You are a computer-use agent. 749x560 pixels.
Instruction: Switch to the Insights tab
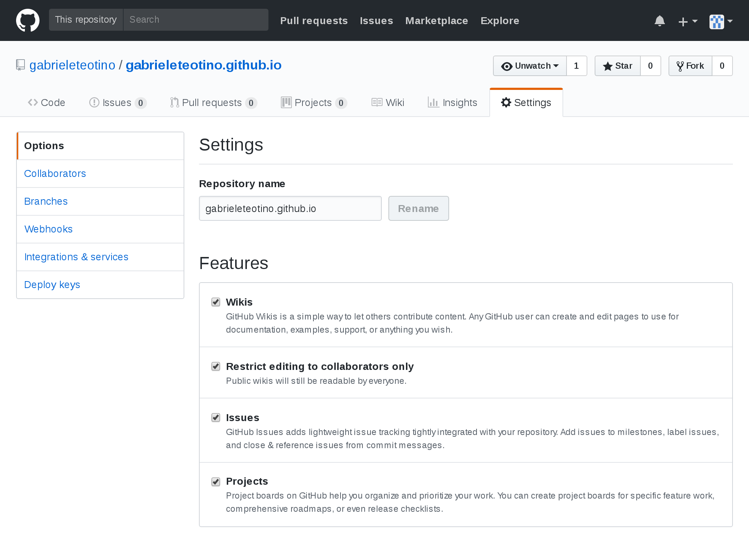[452, 103]
